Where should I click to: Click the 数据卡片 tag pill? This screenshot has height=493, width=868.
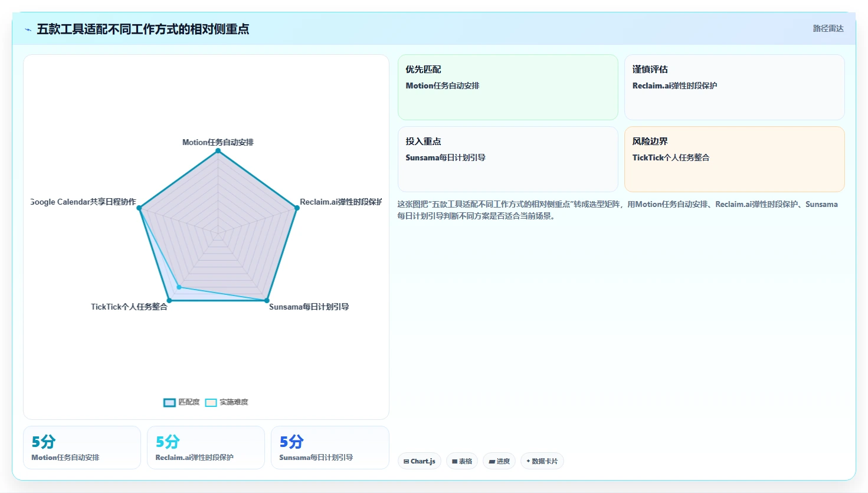click(x=542, y=461)
